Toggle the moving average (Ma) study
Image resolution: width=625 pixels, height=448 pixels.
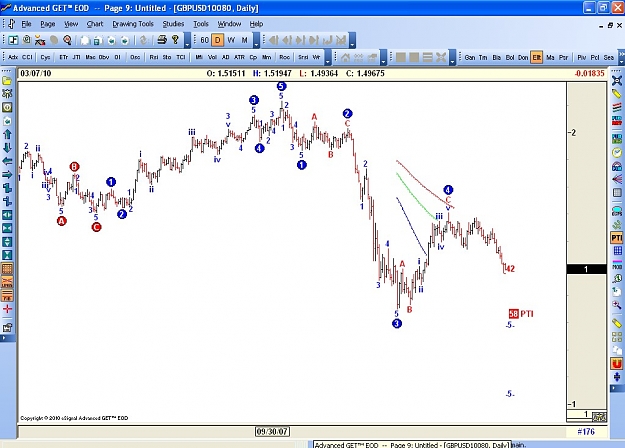(550, 57)
